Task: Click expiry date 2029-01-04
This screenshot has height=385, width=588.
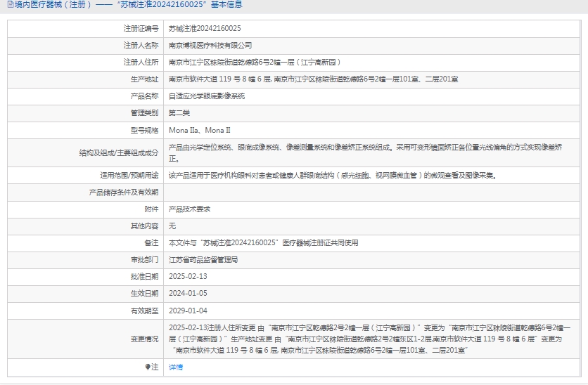Action: pyautogui.click(x=188, y=311)
